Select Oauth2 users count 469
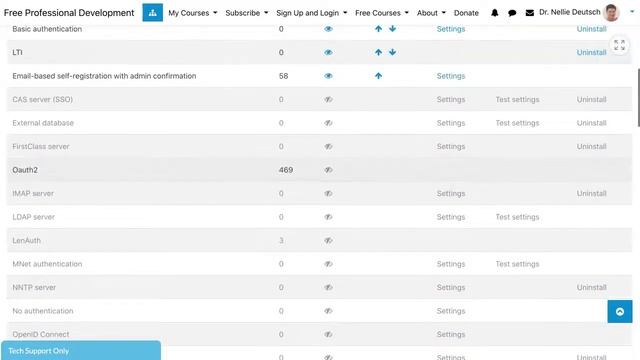 tap(286, 170)
